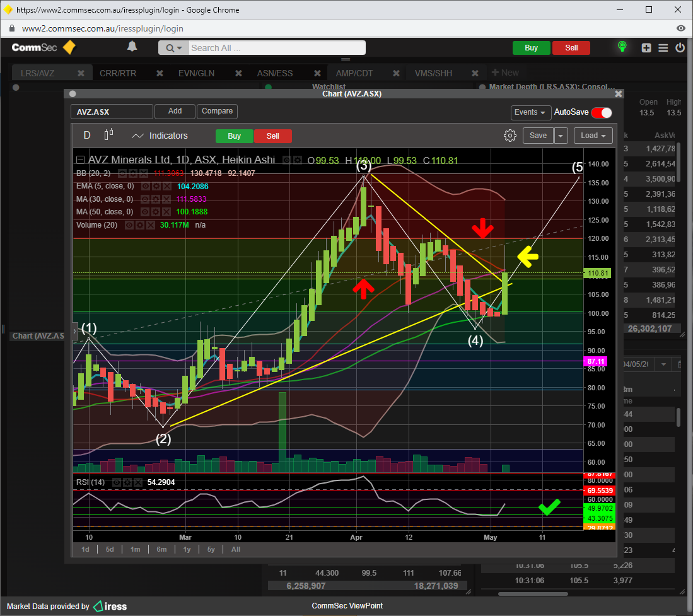Image resolution: width=693 pixels, height=616 pixels.
Task: Click the notifications bell icon
Action: coord(132,47)
